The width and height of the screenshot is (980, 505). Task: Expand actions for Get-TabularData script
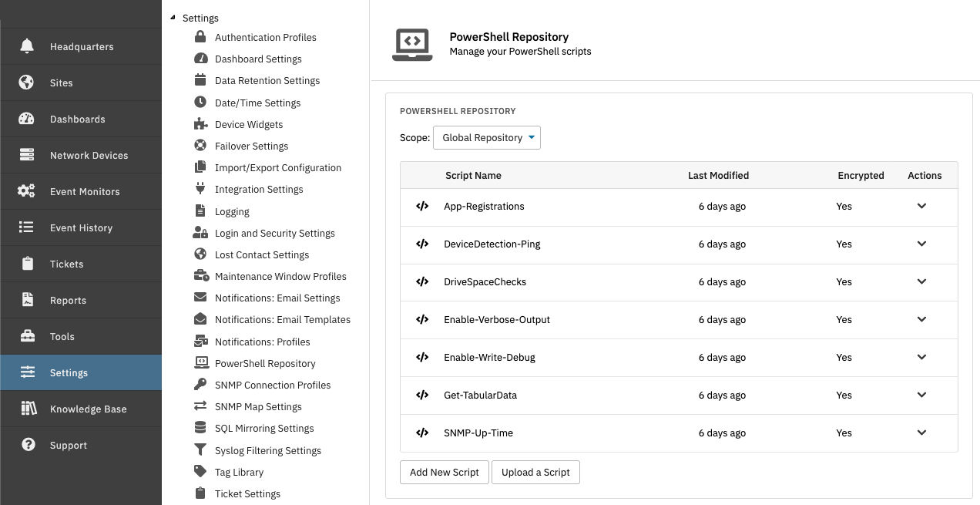click(x=921, y=395)
